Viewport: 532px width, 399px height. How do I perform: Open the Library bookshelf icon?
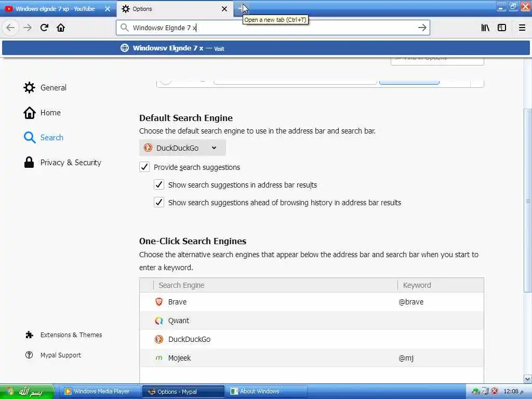point(485,28)
